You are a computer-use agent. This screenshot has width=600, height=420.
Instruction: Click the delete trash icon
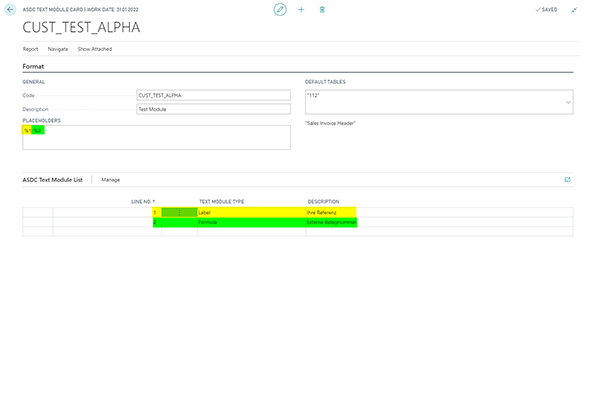(321, 9)
